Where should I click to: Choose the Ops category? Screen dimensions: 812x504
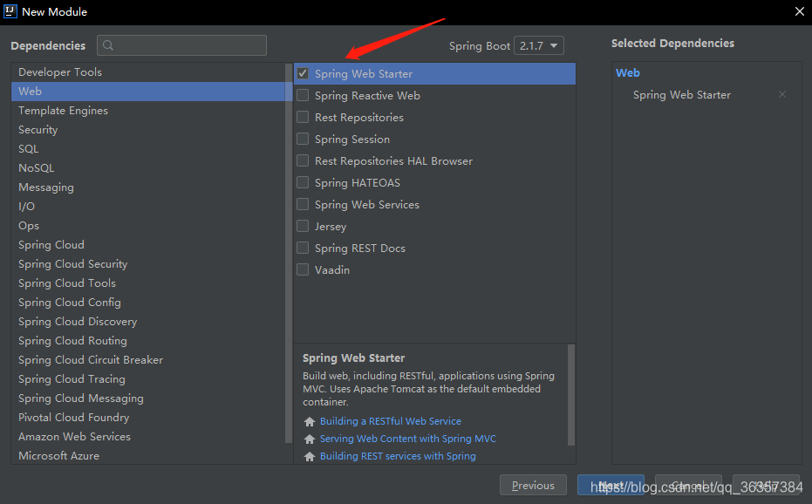148,225
